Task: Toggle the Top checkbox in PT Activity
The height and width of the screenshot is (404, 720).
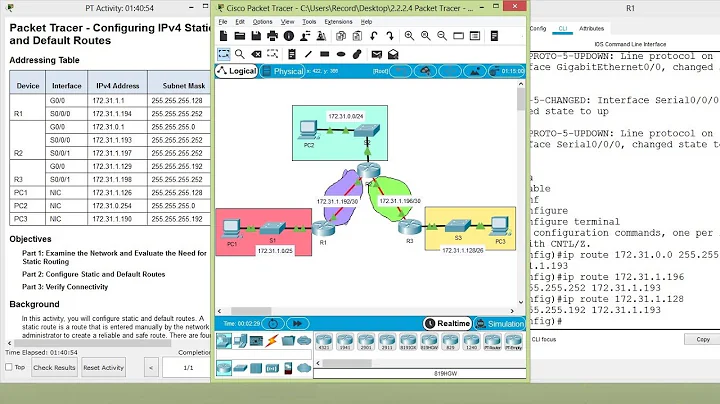Action: point(9,367)
